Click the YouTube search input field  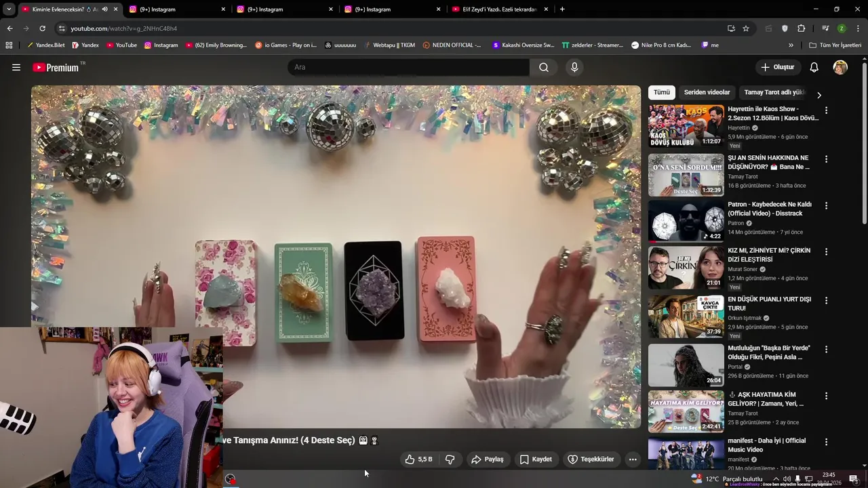tap(408, 67)
